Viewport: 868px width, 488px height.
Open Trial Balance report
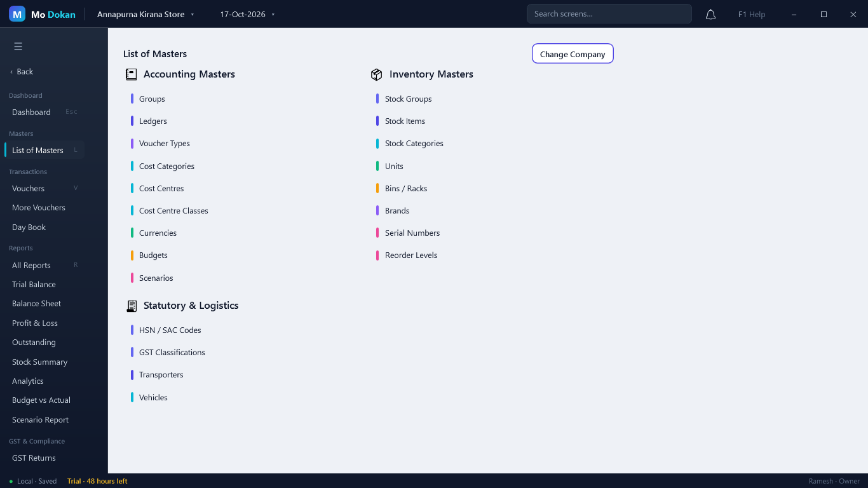(44, 284)
